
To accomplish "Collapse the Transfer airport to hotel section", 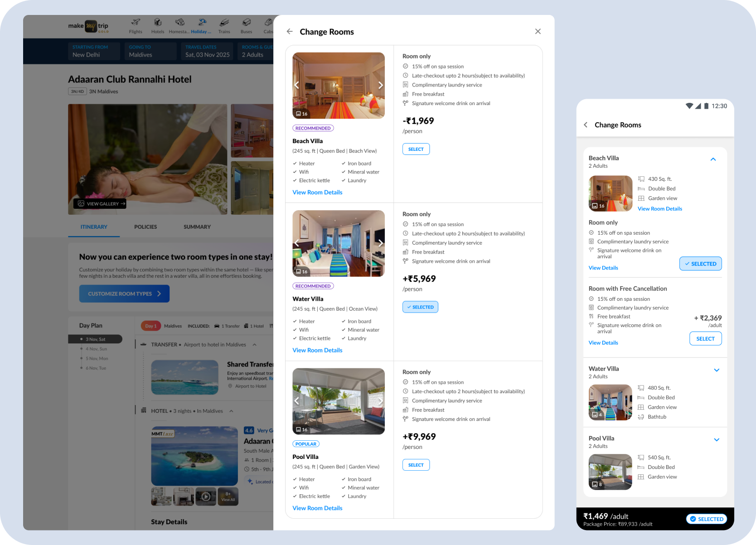I will pos(255,345).
